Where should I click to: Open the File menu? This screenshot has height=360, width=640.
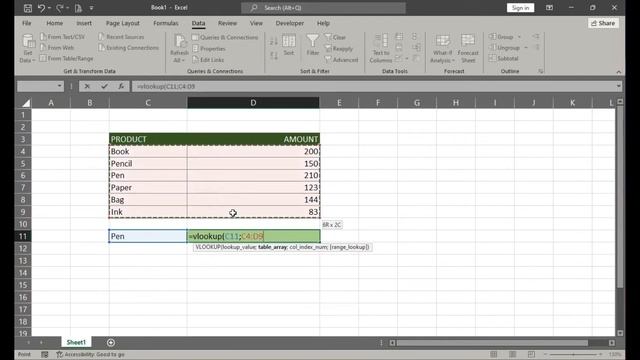click(x=27, y=23)
